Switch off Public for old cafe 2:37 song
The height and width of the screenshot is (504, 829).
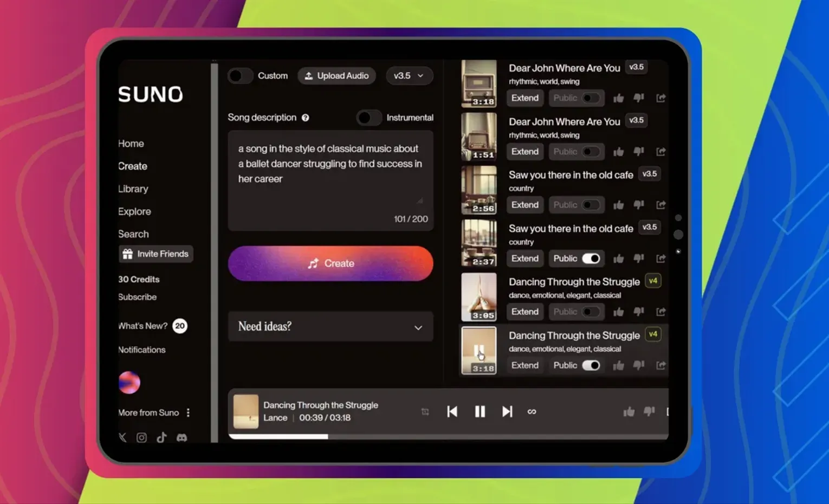pos(591,259)
